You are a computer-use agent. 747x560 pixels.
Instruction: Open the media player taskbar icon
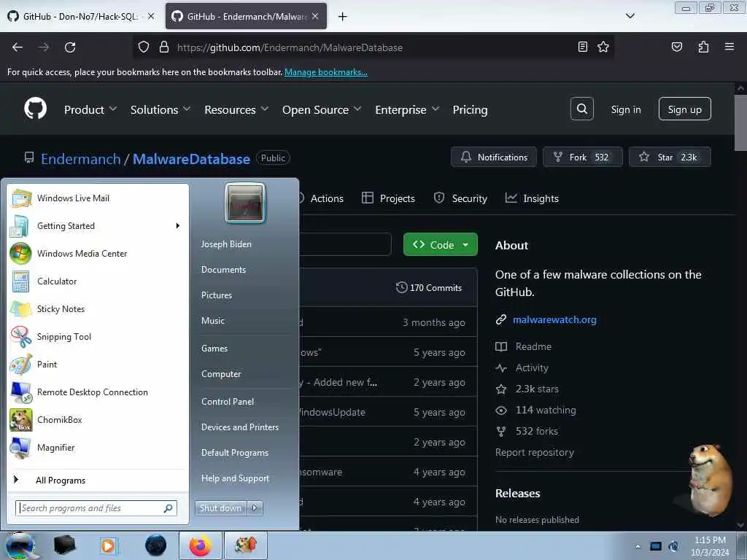click(109, 545)
